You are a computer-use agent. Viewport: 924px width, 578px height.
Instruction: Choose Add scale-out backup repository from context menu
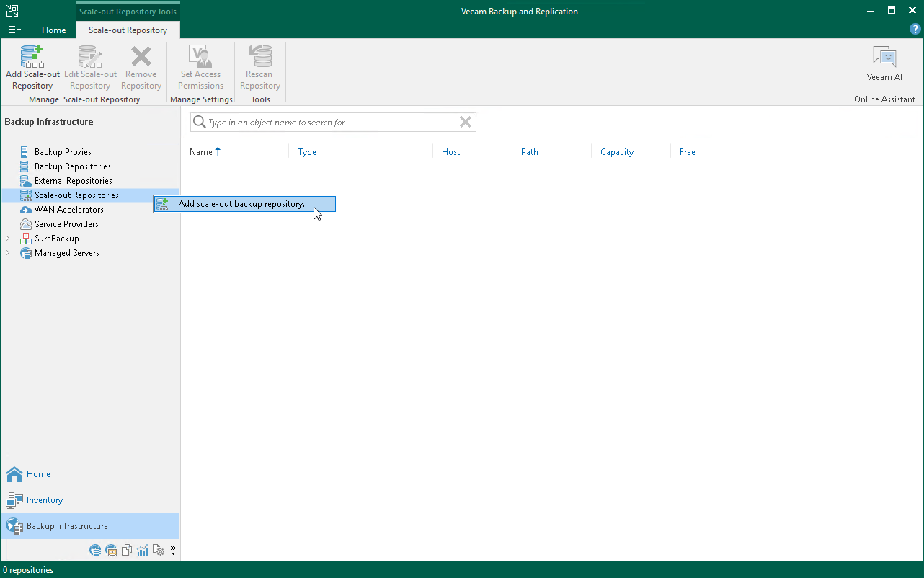coord(244,204)
